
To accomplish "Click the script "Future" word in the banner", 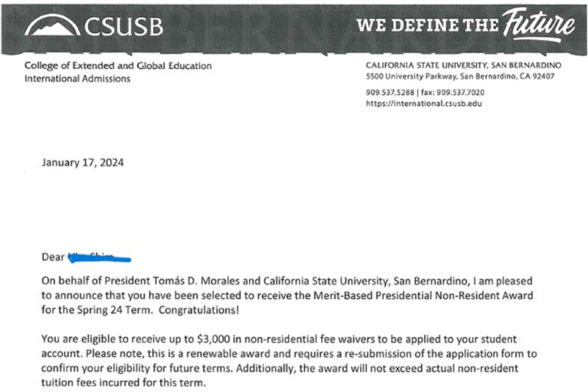I will click(539, 24).
